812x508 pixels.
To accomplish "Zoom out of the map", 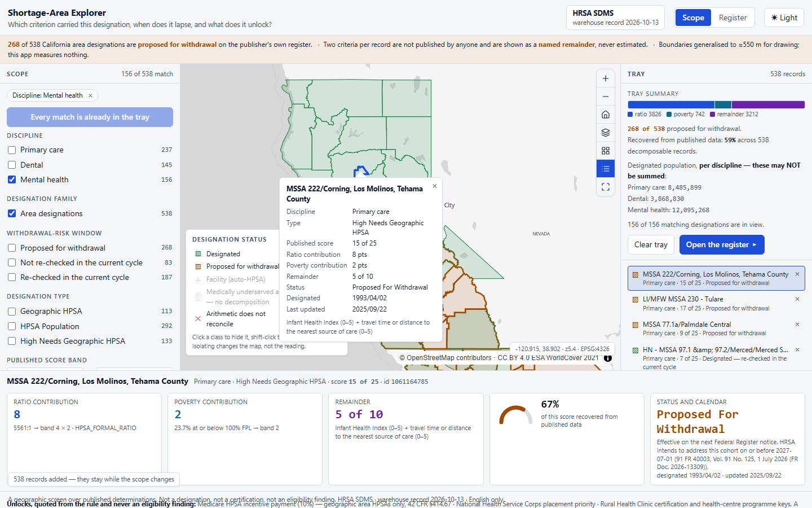I will coord(605,97).
